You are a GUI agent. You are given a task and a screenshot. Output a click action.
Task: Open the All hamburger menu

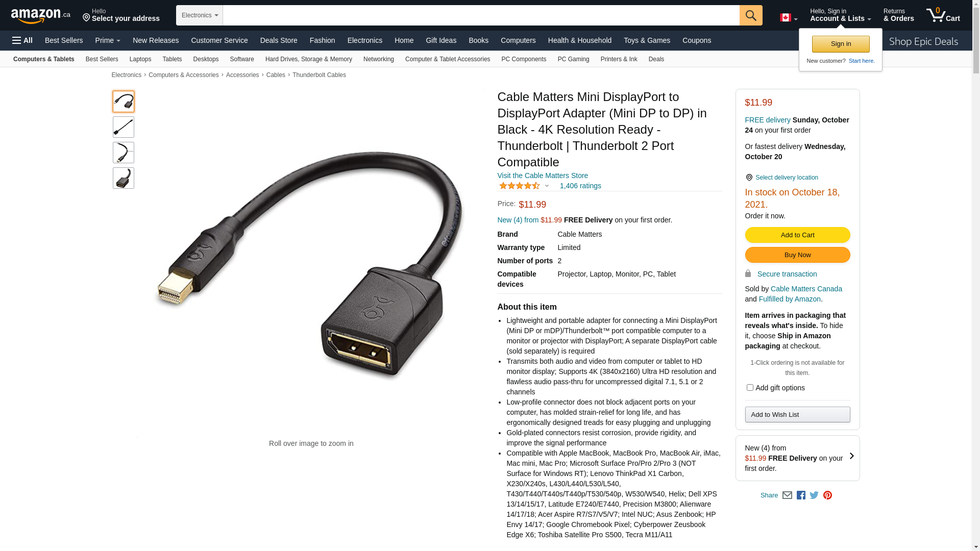22,40
